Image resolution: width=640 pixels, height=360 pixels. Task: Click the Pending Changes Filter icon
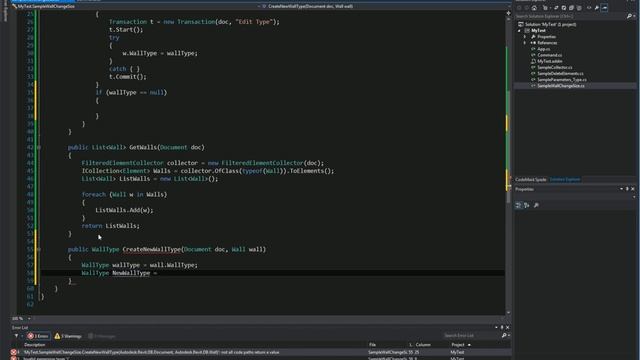pos(545,8)
